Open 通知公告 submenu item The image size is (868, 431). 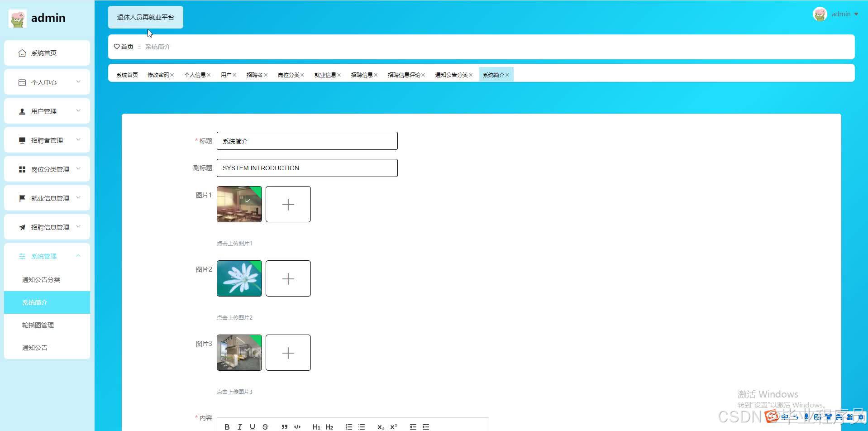47,348
